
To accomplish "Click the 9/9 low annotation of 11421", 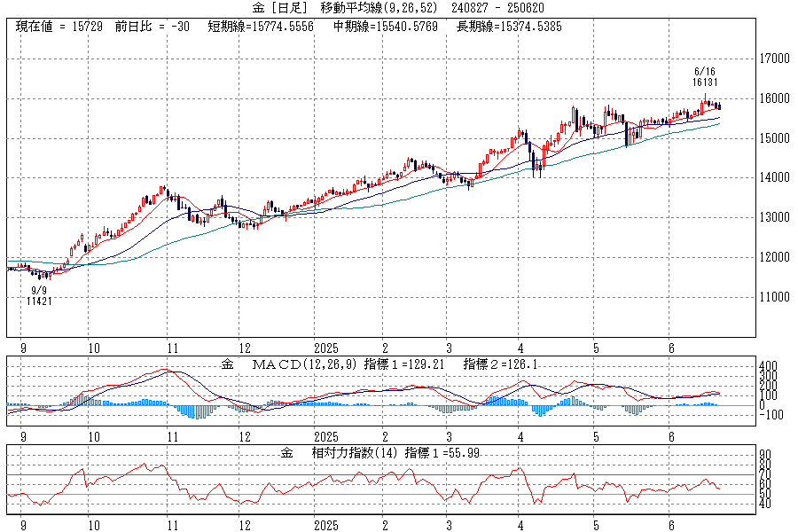I will coord(39,296).
